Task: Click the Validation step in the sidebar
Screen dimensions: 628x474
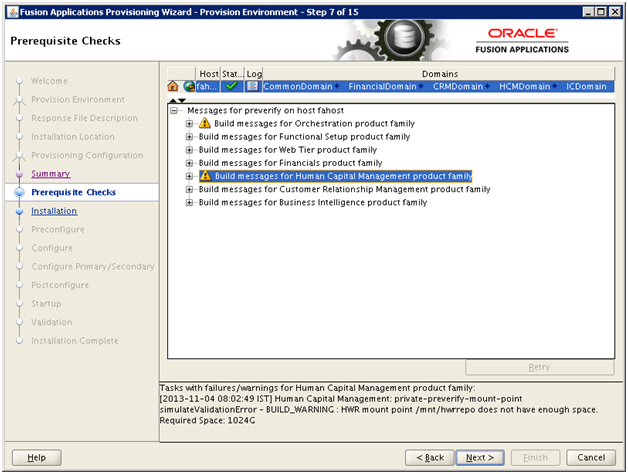Action: [52, 322]
